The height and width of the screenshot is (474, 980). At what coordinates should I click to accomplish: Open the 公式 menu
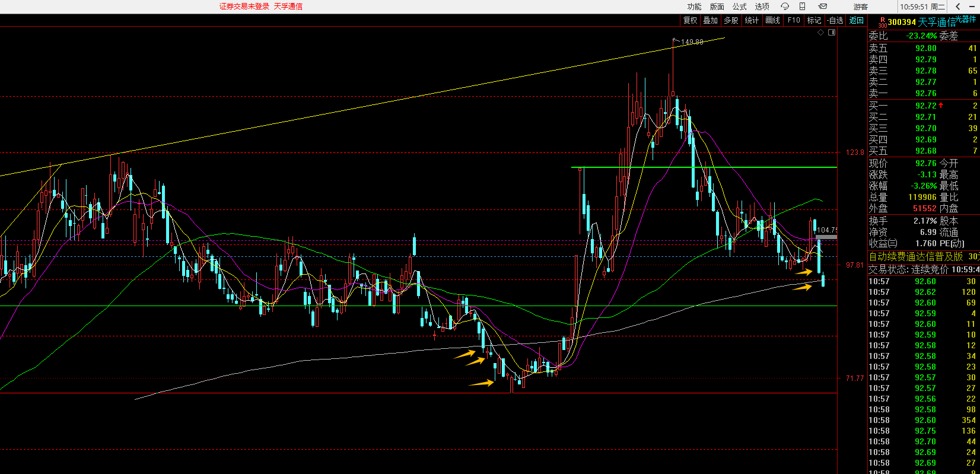739,7
